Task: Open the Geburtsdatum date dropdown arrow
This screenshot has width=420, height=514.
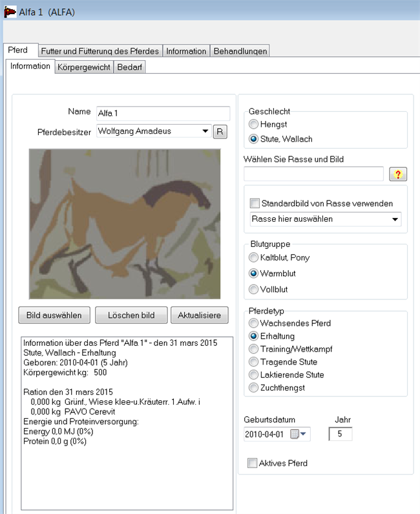Action: [x=303, y=434]
